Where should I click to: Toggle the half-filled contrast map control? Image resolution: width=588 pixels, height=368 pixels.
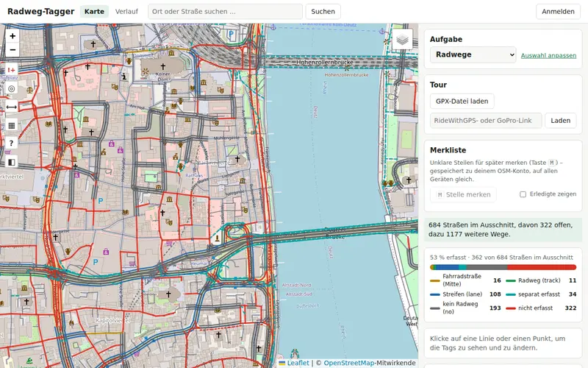pos(12,162)
